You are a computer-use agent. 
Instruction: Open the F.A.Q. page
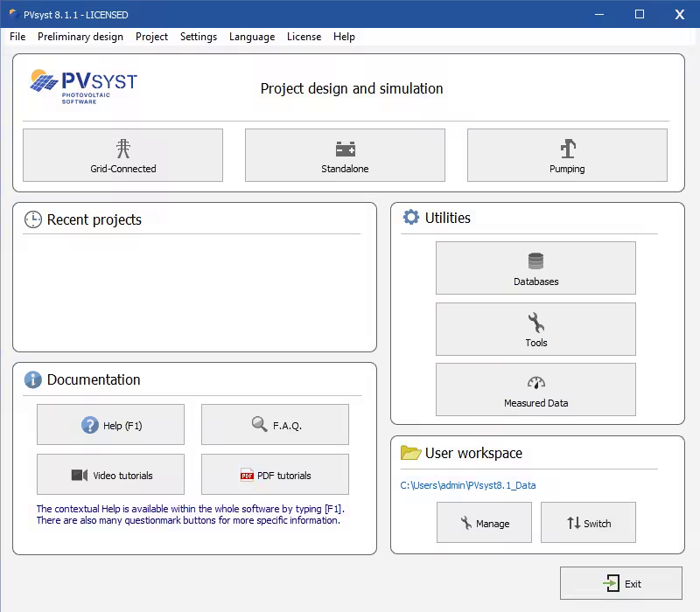click(275, 425)
